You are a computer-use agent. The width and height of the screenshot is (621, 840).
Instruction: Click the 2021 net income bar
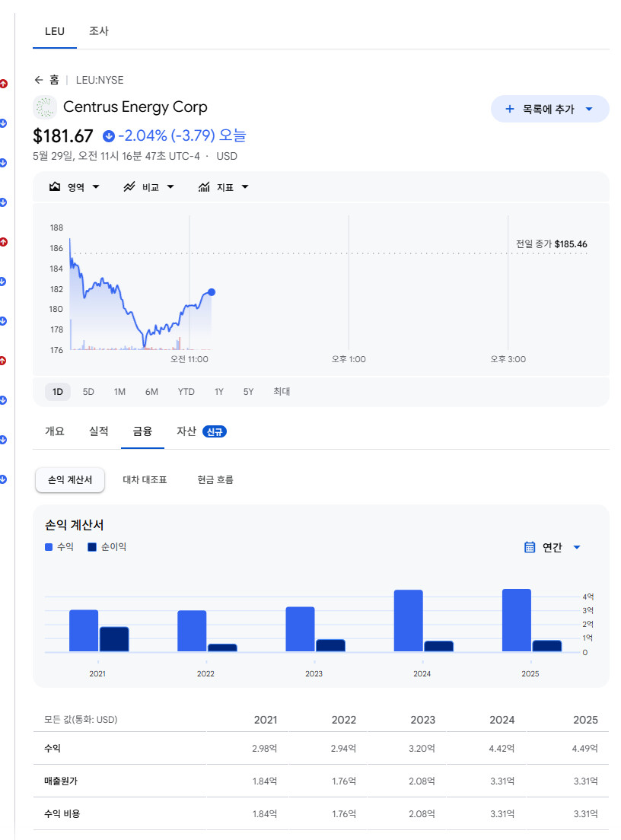click(114, 639)
